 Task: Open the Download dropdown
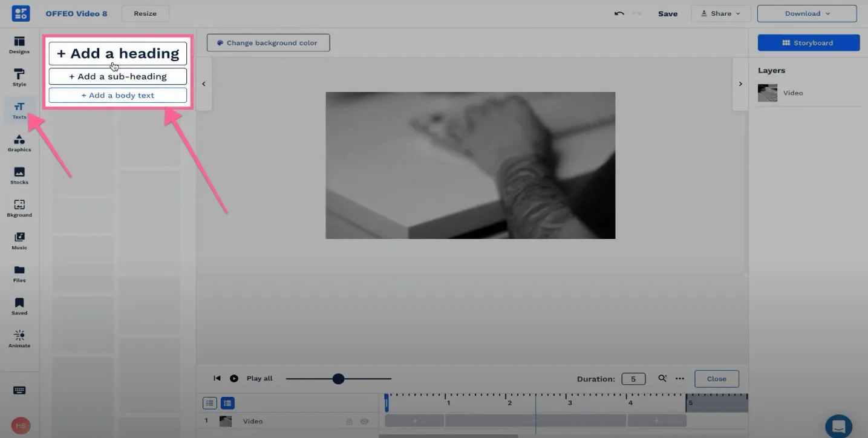(x=807, y=13)
